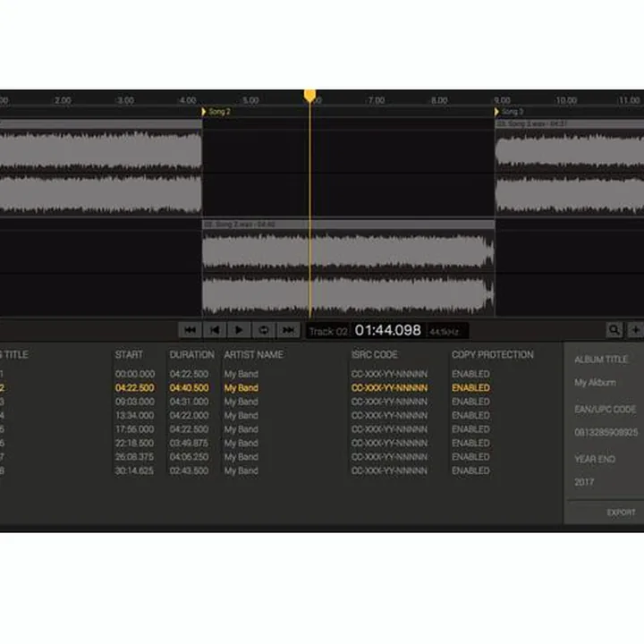The height and width of the screenshot is (644, 644).
Task: Select start time 26:08.375 cell
Action: (135, 457)
